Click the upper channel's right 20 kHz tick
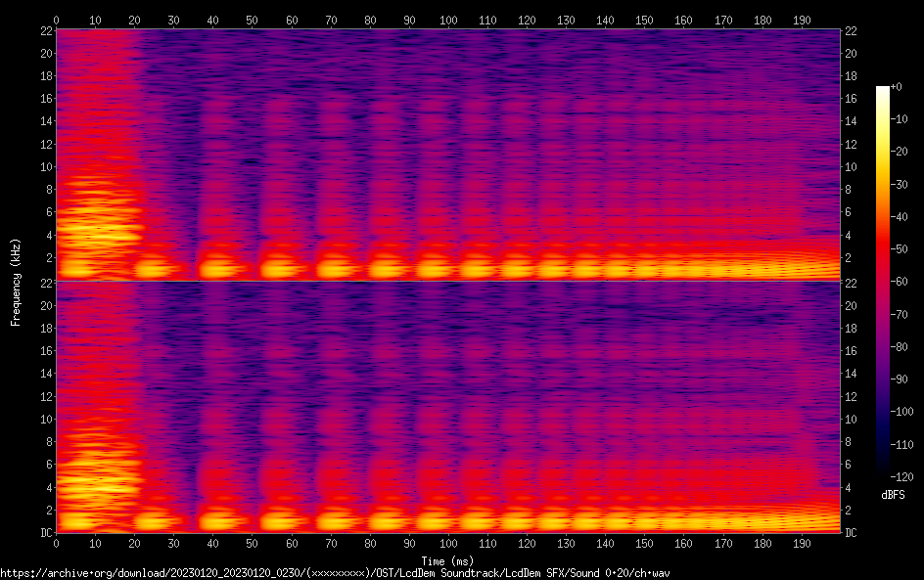This screenshot has height=580, width=924. pos(851,53)
